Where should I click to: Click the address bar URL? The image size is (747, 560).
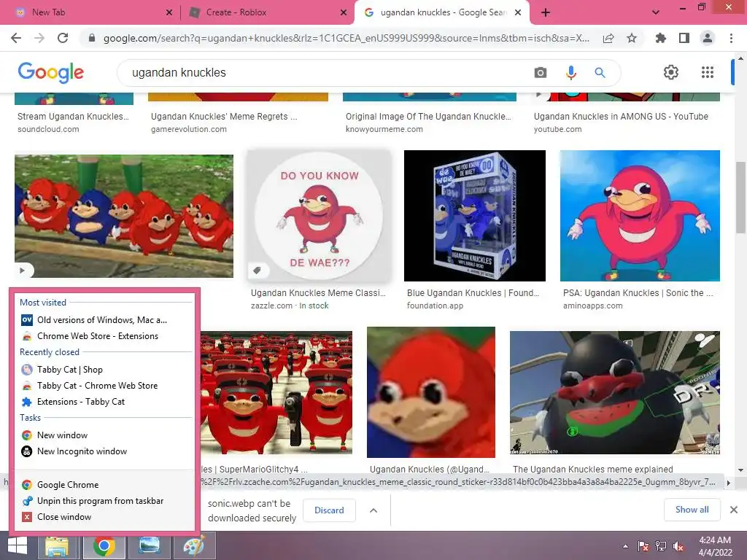(346, 38)
